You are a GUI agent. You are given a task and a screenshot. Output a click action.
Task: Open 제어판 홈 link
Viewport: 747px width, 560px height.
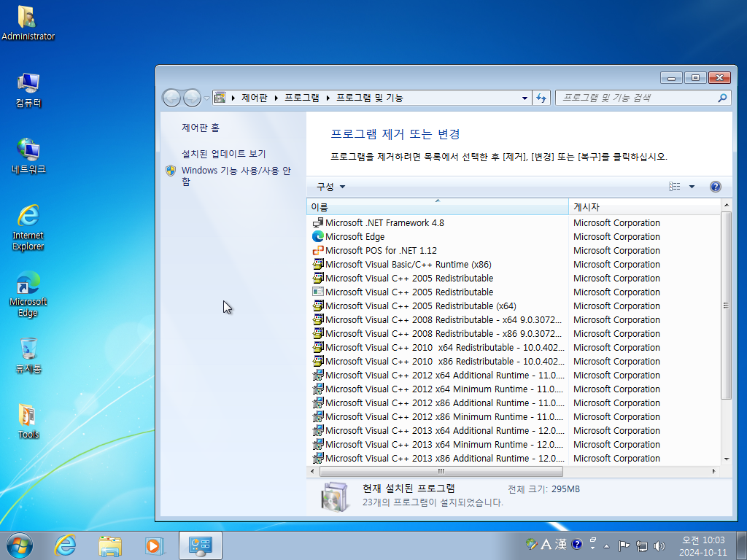(x=201, y=128)
